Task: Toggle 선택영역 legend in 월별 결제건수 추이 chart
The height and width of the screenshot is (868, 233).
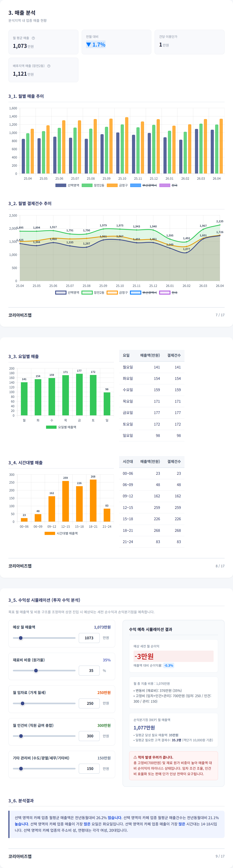Action: 67,292
